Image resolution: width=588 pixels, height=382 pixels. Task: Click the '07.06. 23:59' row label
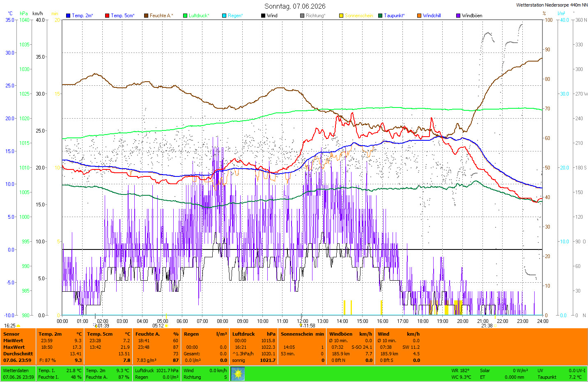17,360
